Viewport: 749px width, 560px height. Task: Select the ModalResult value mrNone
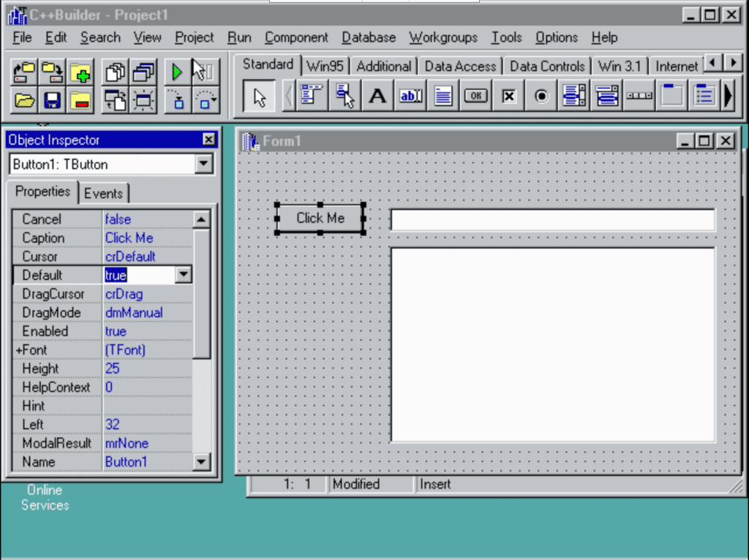coord(148,443)
